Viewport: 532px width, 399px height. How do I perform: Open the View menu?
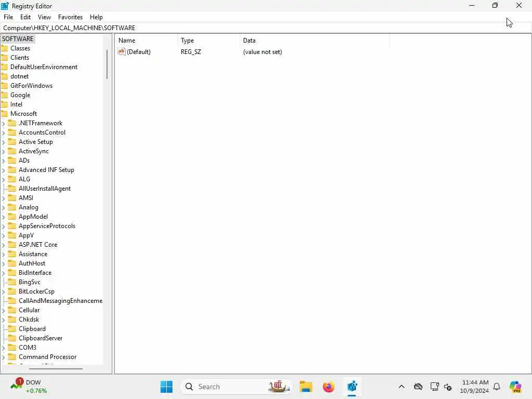click(44, 17)
